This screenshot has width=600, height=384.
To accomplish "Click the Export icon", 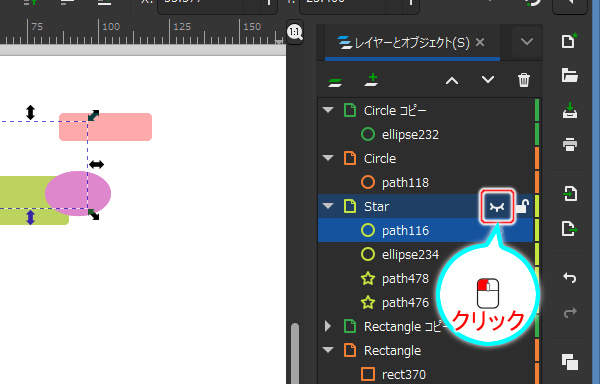I will [570, 228].
